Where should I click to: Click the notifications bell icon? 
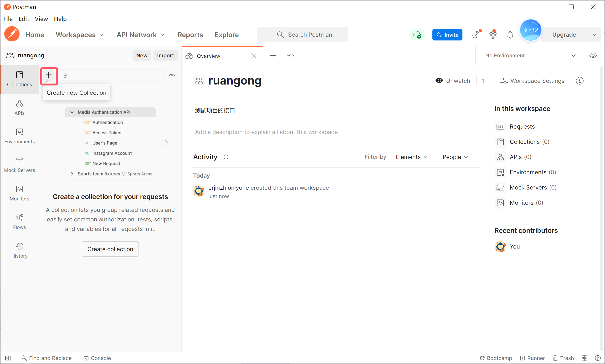[510, 35]
